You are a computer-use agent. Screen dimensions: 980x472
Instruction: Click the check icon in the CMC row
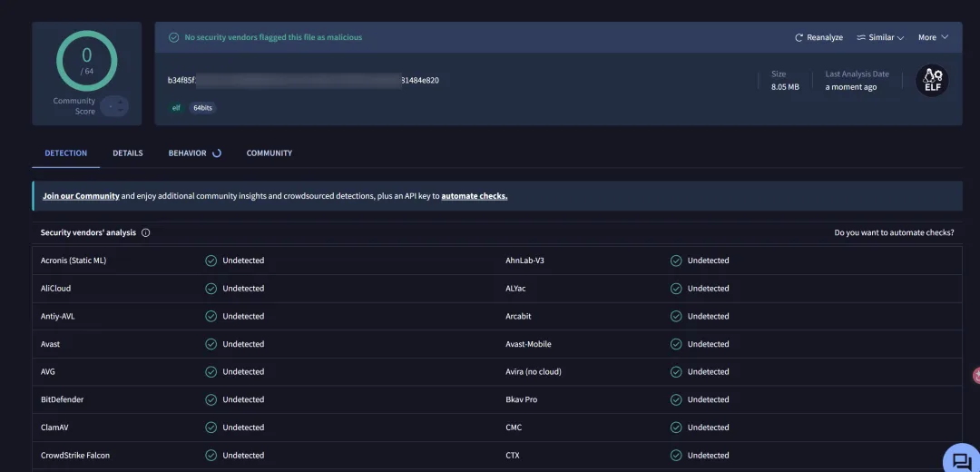(x=676, y=428)
